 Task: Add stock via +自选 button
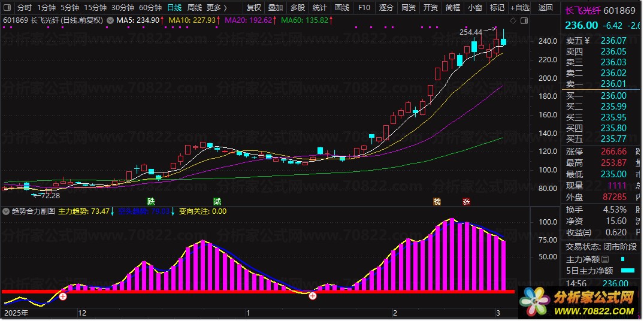(520, 7)
